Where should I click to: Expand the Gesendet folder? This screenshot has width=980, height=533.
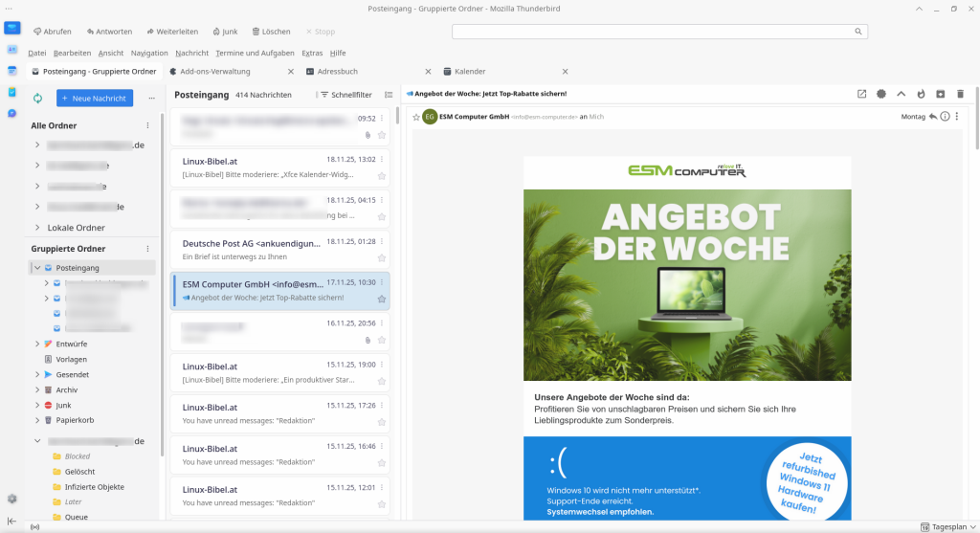(x=36, y=374)
